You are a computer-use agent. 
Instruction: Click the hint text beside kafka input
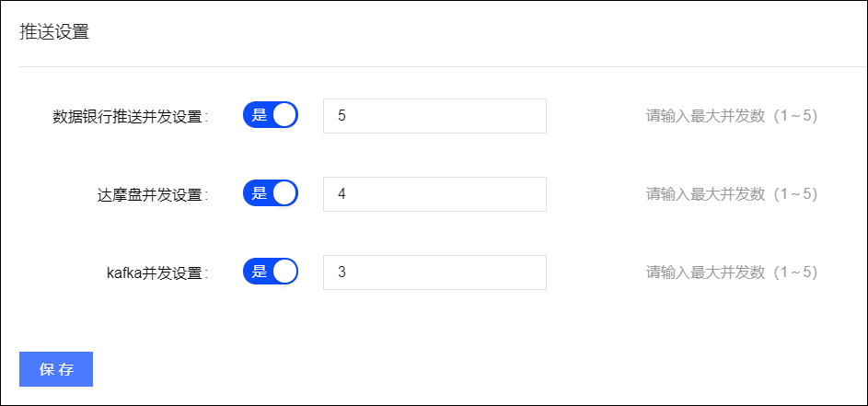(732, 273)
